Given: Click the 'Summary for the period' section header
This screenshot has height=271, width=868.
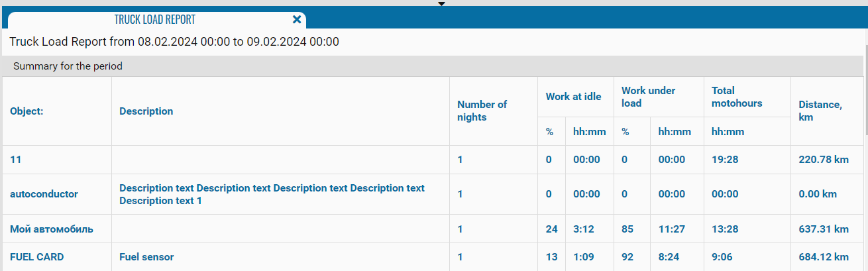Looking at the screenshot, I should pos(68,66).
